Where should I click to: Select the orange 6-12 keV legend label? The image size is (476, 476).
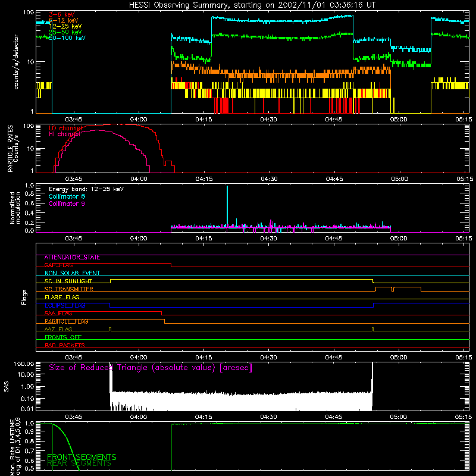tap(64, 20)
